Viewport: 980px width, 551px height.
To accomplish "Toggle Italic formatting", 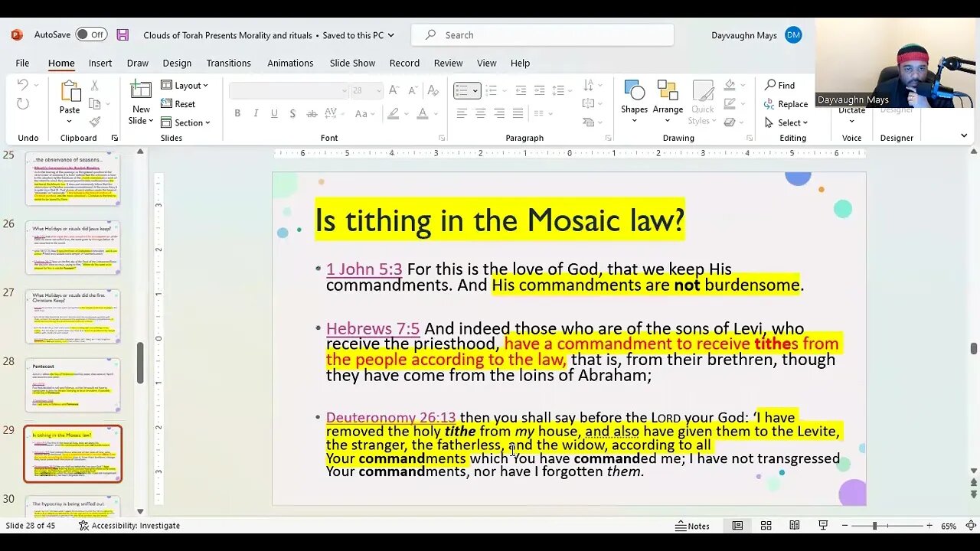I will 256,113.
